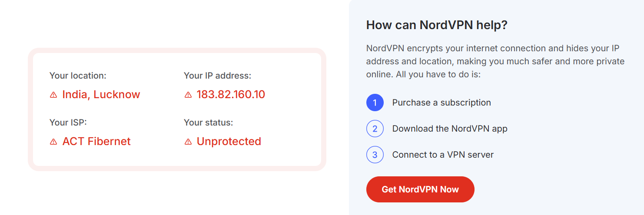
Task: Click the Unprotected status text
Action: 229,141
